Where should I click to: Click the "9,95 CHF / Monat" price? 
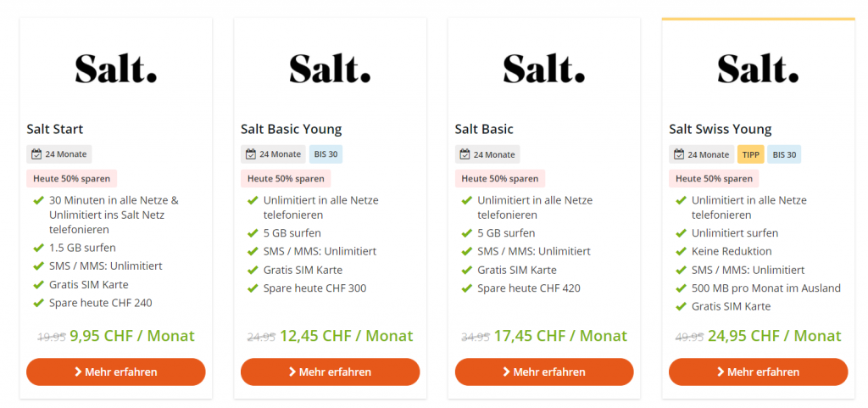coord(132,336)
